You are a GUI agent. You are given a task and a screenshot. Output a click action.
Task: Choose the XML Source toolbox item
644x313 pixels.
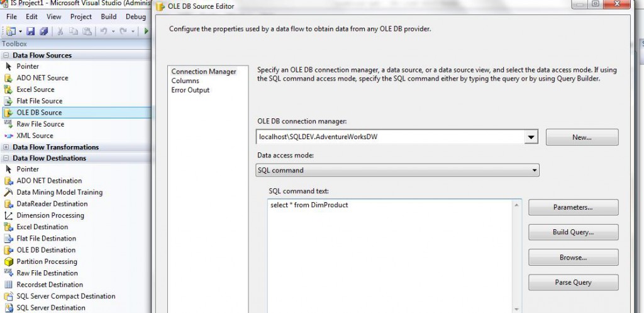pos(35,135)
